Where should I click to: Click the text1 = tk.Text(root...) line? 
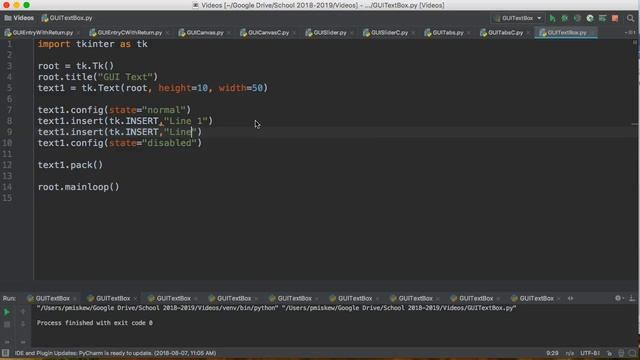(153, 88)
